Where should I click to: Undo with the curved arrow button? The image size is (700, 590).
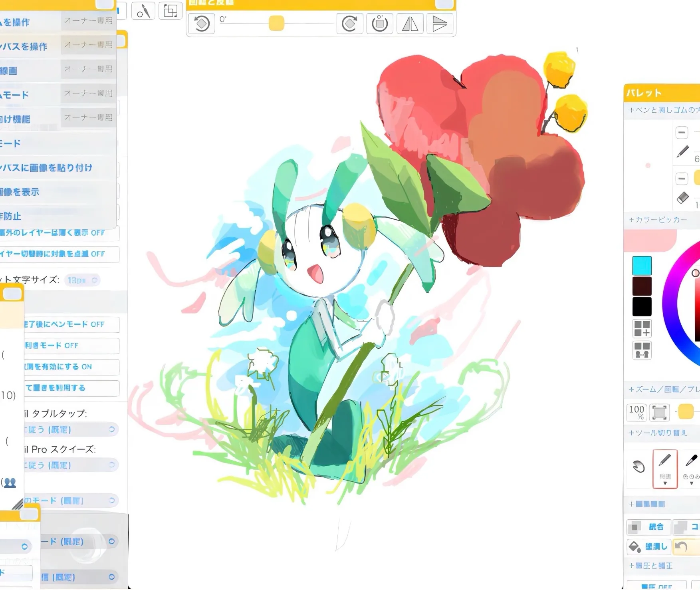pyautogui.click(x=685, y=546)
